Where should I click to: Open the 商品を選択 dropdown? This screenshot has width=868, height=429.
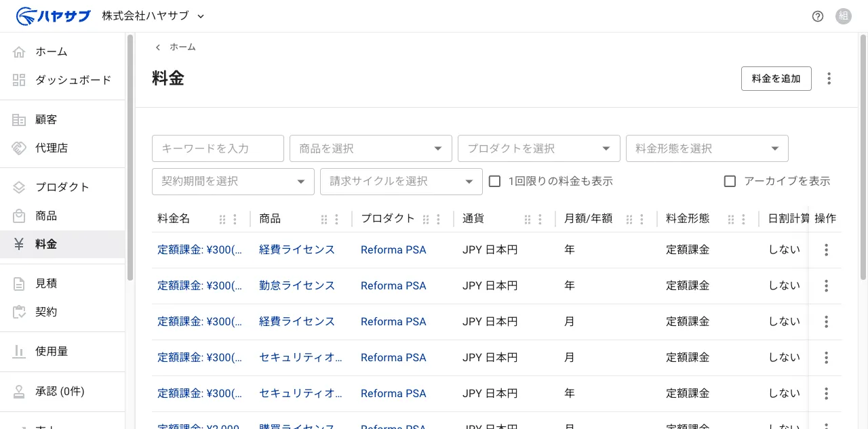(371, 148)
